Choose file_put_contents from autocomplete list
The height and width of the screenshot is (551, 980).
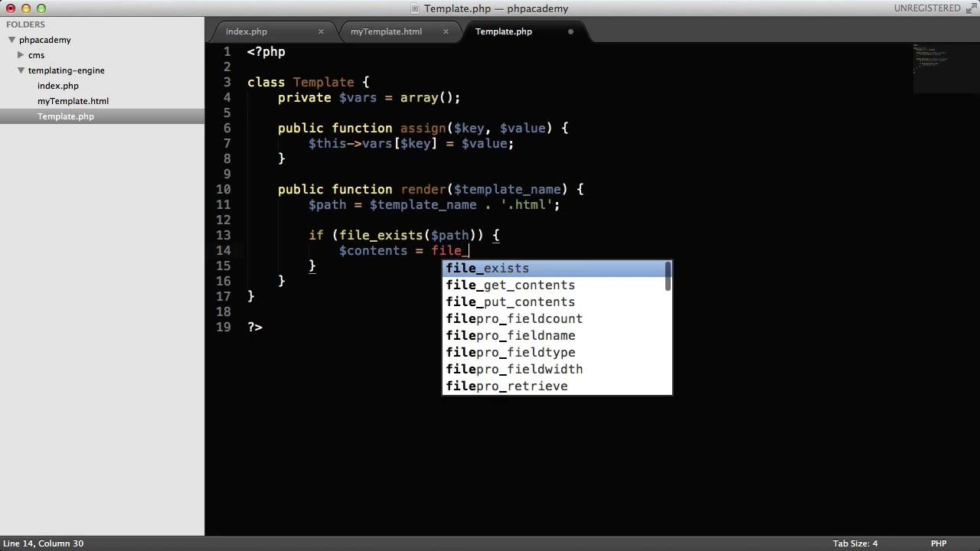tap(554, 302)
